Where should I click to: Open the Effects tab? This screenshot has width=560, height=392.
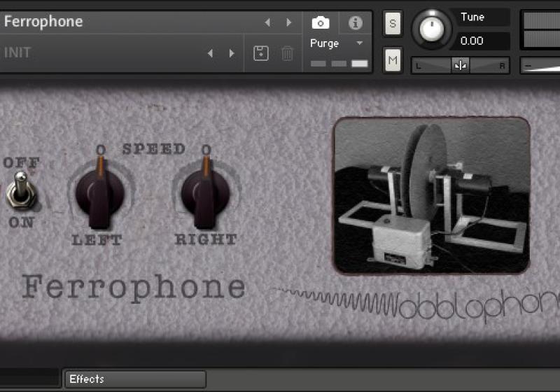click(x=134, y=379)
